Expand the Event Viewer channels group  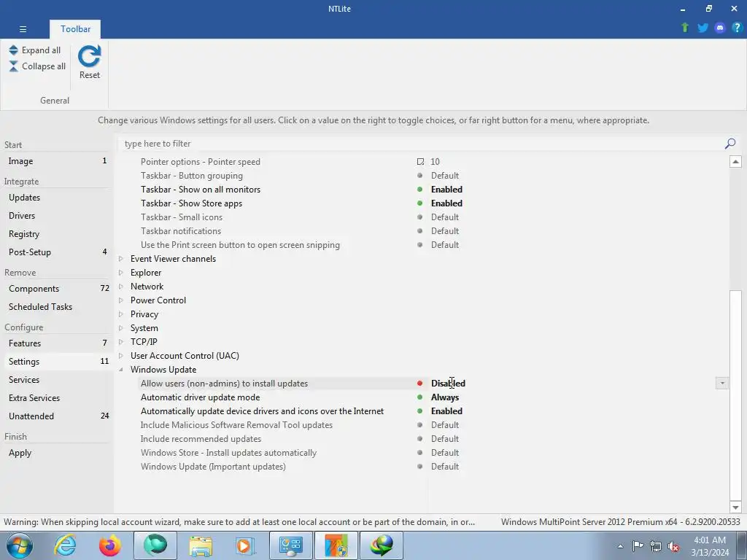[121, 259]
